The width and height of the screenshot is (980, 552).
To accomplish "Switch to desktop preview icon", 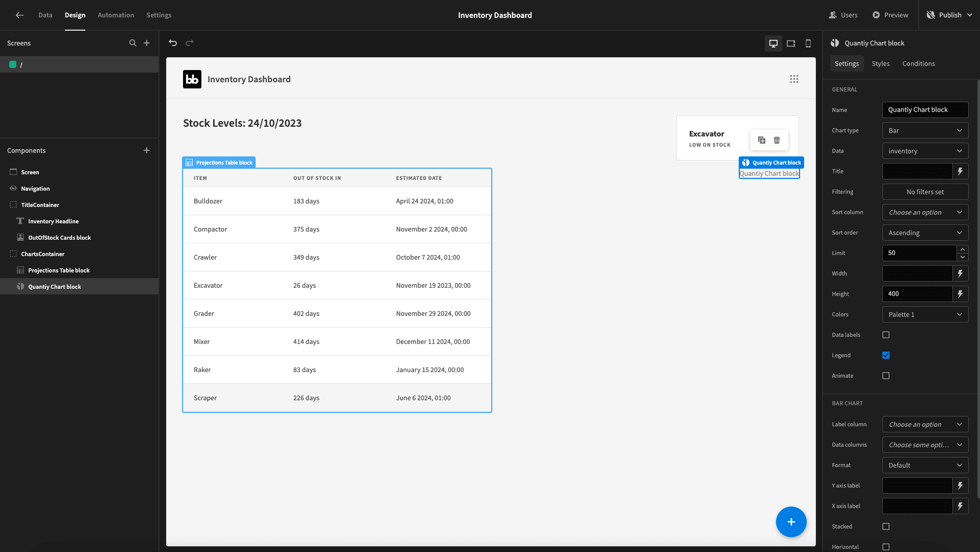I will 773,43.
